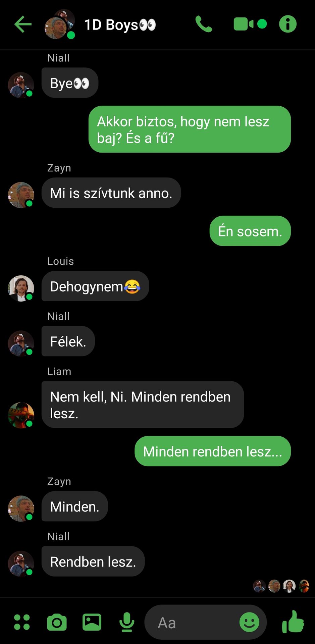Image resolution: width=315 pixels, height=644 pixels.
Task: Open the photo gallery picker icon
Action: [x=92, y=622]
